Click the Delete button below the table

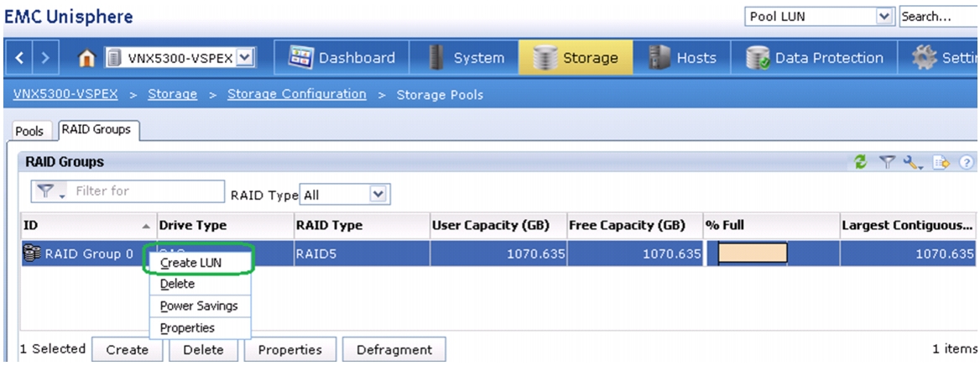coord(203,349)
